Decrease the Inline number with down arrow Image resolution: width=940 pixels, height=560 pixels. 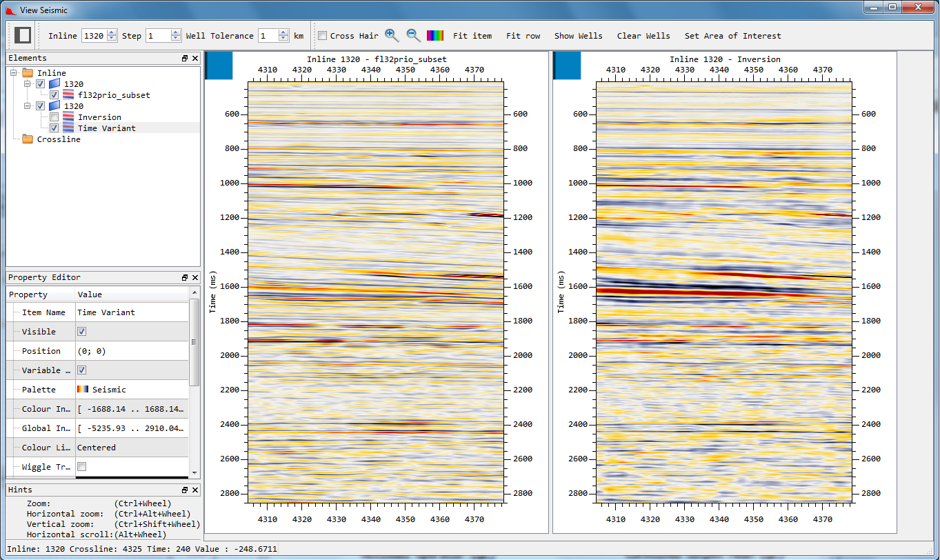[x=112, y=39]
